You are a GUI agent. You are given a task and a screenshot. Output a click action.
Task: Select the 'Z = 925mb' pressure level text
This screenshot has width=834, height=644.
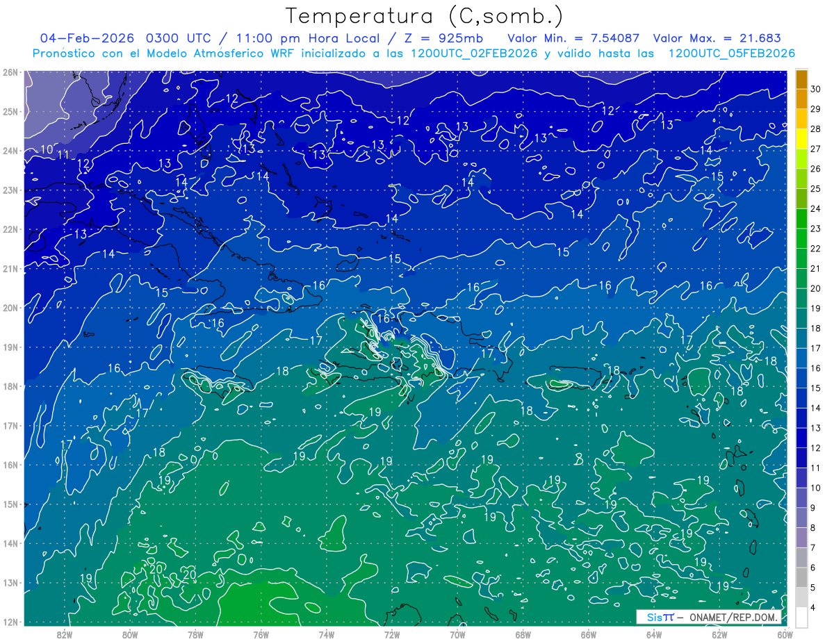[x=442, y=38]
